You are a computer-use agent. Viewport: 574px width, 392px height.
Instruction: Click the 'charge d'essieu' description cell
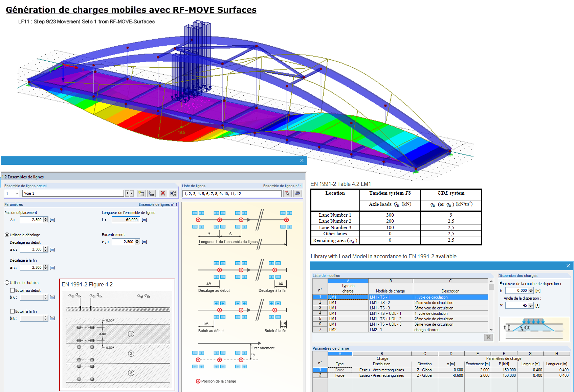click(x=450, y=330)
